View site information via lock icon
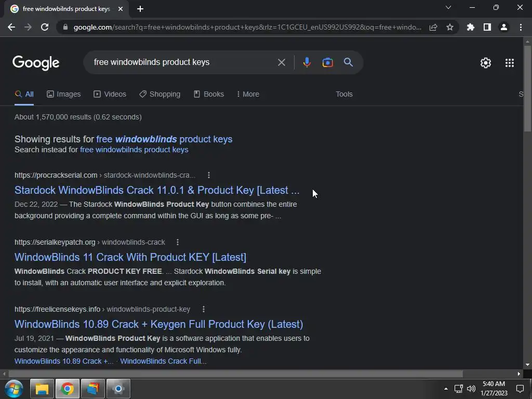 65,27
